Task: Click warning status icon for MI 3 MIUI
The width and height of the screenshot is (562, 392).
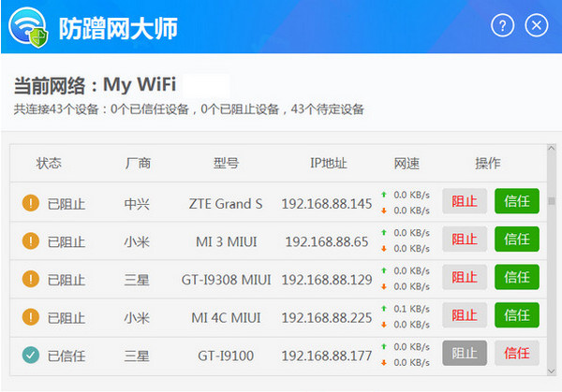Action: (x=30, y=240)
